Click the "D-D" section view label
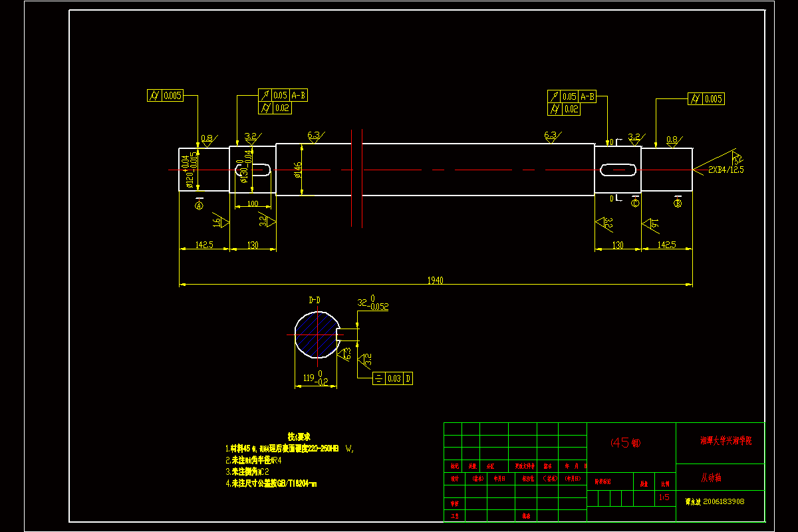 [x=314, y=301]
